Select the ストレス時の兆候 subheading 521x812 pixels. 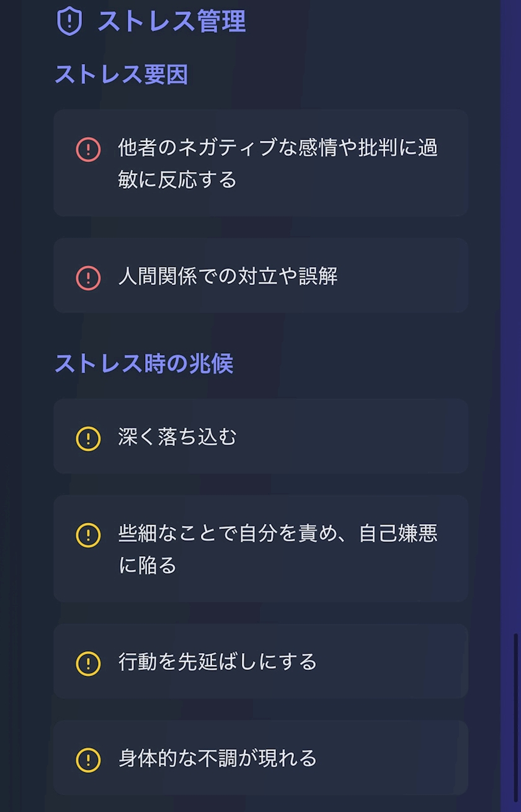point(144,364)
